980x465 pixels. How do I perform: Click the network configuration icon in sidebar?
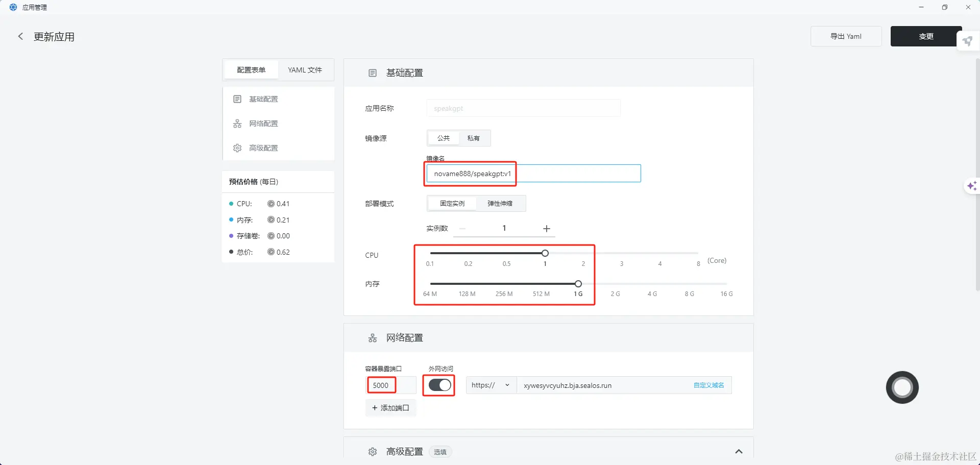point(237,124)
